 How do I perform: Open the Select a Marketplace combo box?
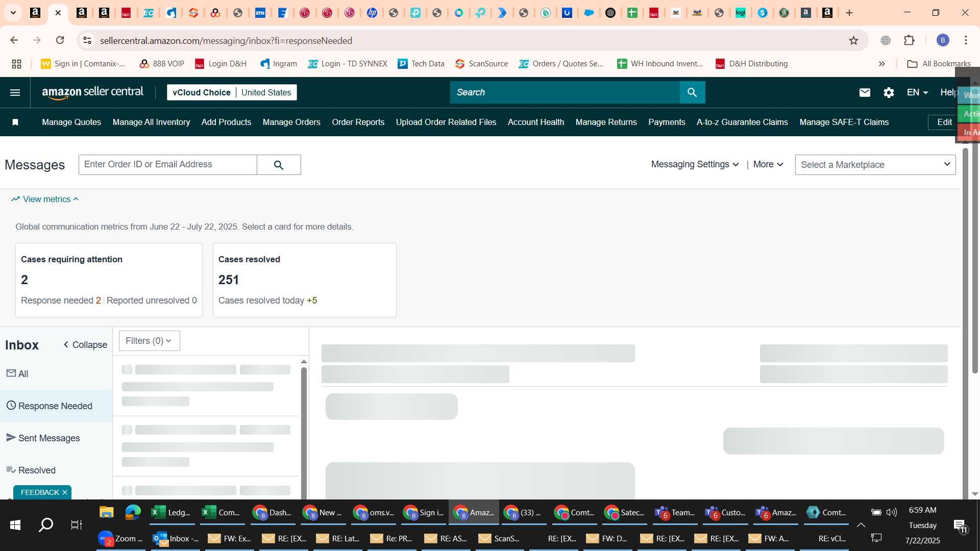click(875, 165)
